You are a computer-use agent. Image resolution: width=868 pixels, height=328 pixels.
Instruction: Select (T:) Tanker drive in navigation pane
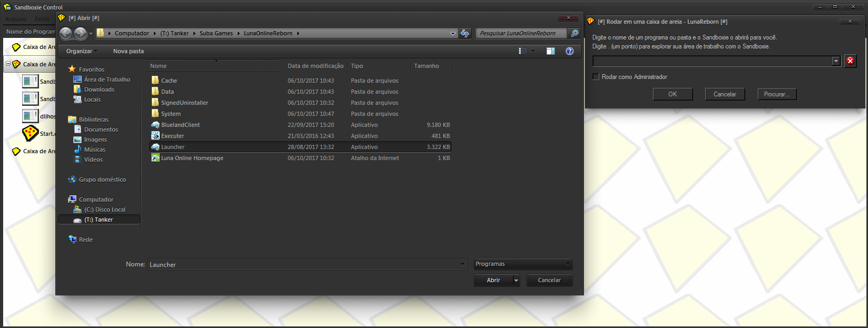(99, 220)
